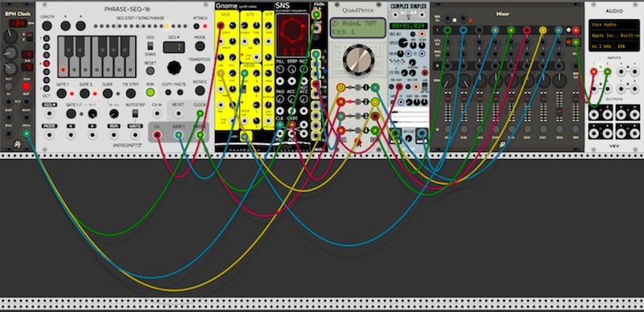Image resolution: width=644 pixels, height=312 pixels.
Task: Open the Apple Inc. Built-in device dropdown
Action: tap(613, 35)
